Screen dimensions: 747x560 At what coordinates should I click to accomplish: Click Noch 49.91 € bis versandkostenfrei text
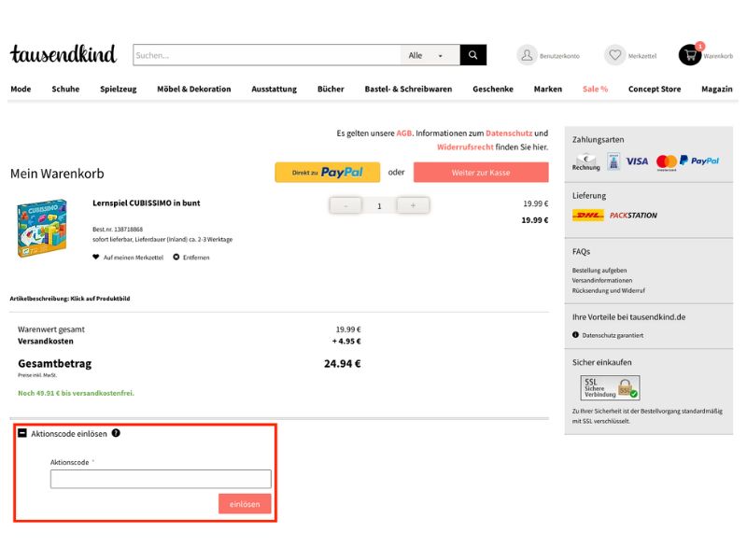(77, 393)
